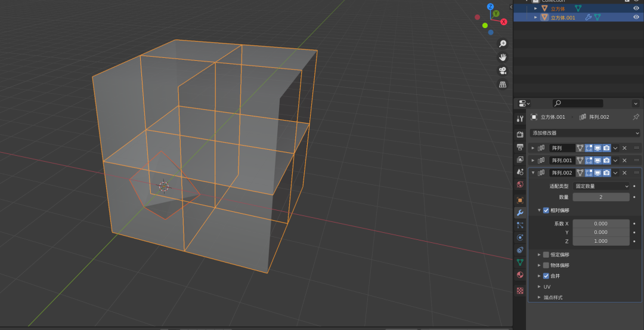This screenshot has height=330, width=644.
Task: Remove the 阵列.002 modifier with X
Action: click(624, 172)
